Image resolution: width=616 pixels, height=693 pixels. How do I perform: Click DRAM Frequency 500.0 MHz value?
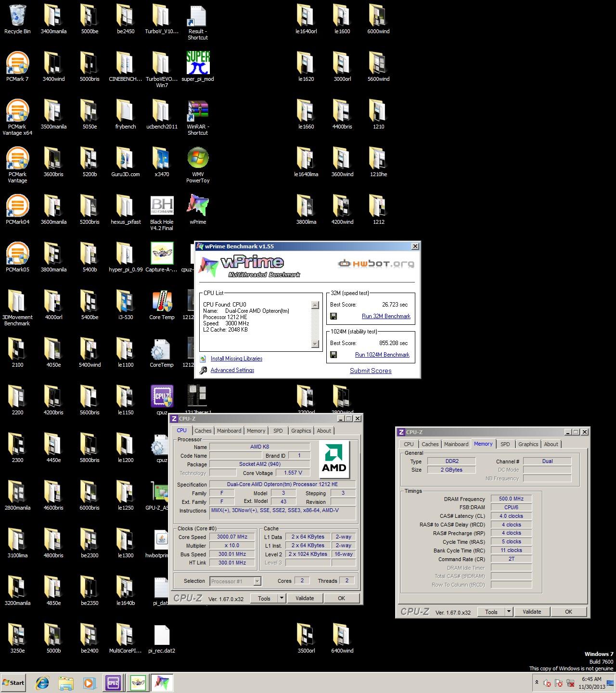pos(511,499)
